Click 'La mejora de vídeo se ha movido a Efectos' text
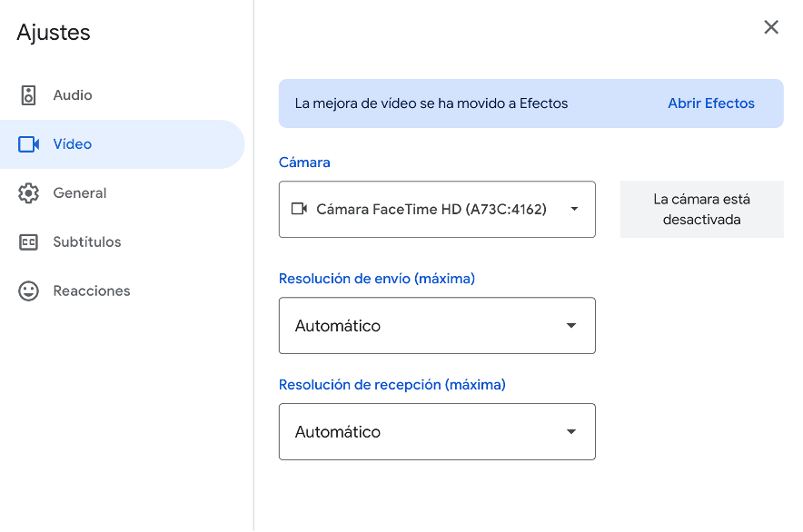This screenshot has height=532, width=803. [x=431, y=103]
